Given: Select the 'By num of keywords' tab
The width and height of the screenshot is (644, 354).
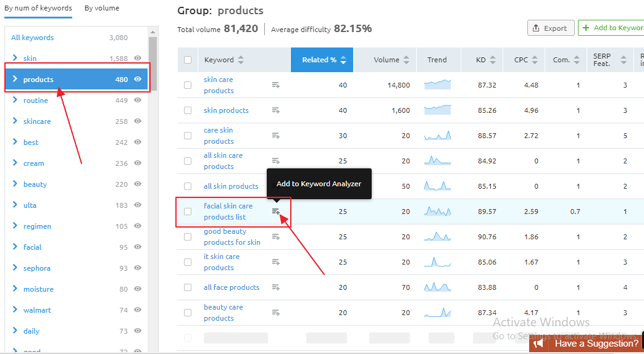Looking at the screenshot, I should (38, 8).
